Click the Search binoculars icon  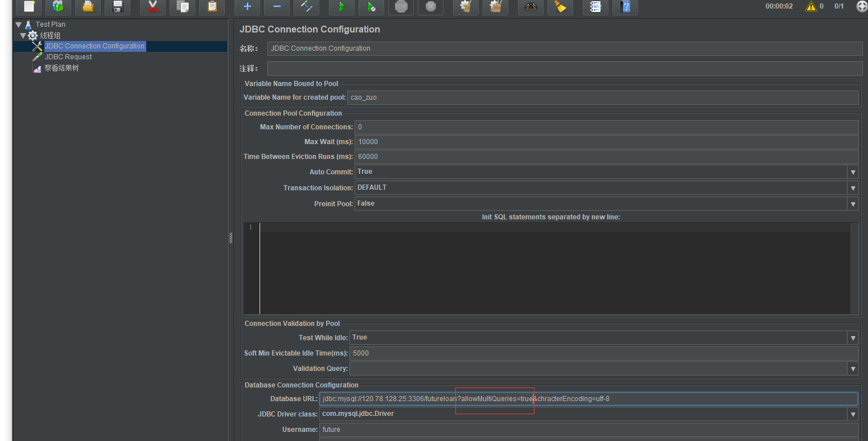(530, 7)
